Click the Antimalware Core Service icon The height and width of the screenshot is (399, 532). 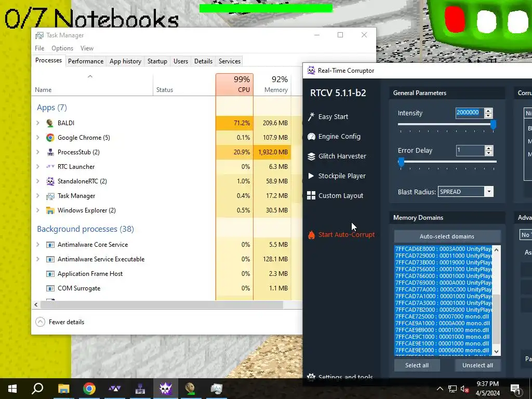(50, 245)
